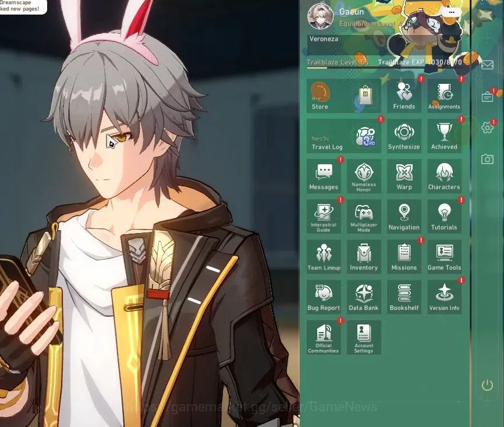Open Version Info

[x=444, y=297]
